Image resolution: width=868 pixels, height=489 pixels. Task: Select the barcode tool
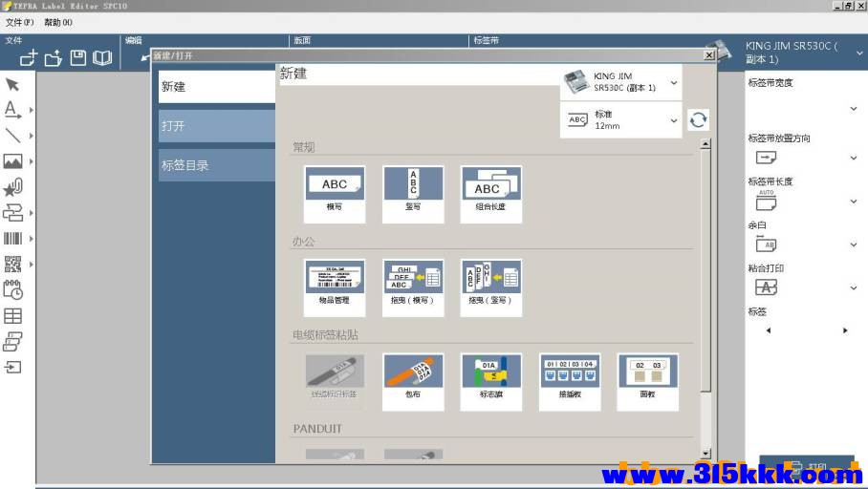coord(12,238)
